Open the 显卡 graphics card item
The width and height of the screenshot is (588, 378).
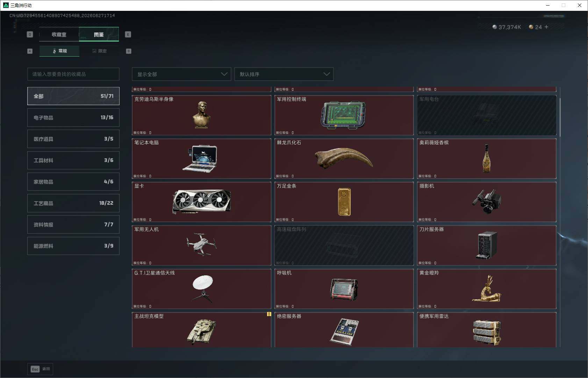click(201, 202)
